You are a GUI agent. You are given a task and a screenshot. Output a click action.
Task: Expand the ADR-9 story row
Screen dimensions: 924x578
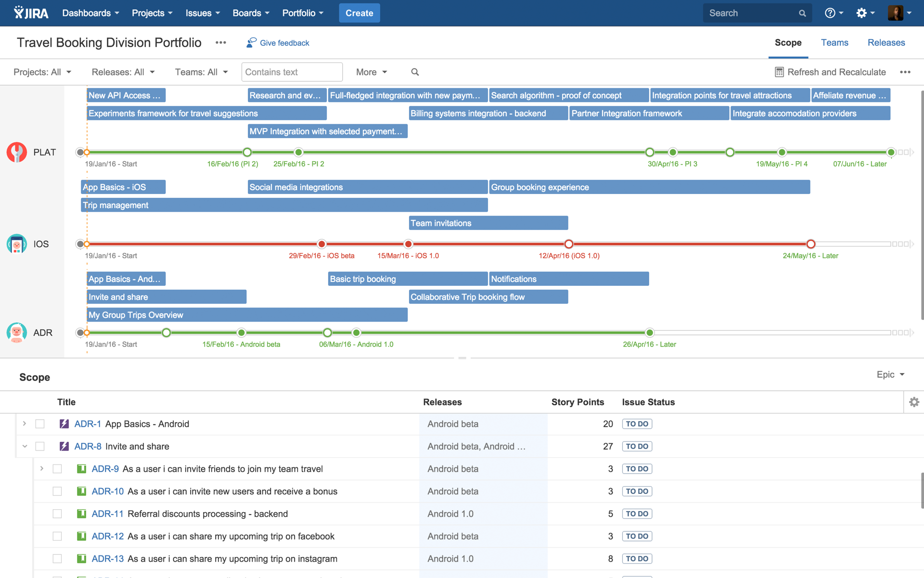(x=42, y=469)
